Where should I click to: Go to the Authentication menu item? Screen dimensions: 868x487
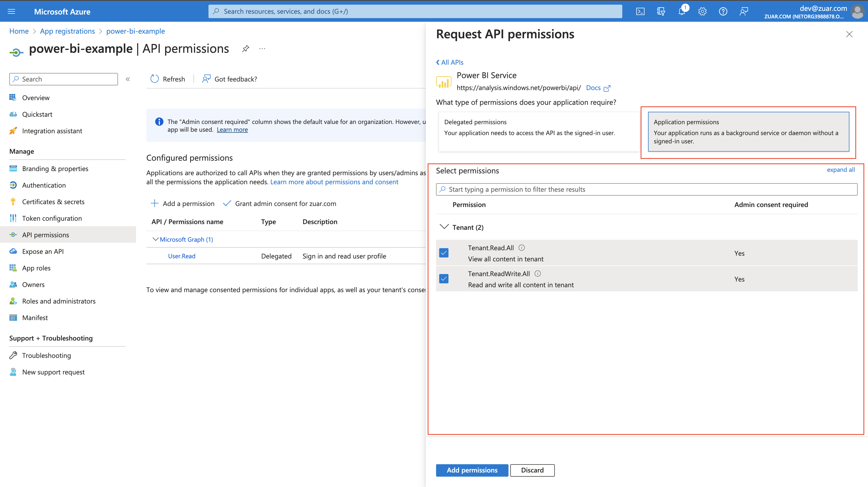pyautogui.click(x=44, y=185)
